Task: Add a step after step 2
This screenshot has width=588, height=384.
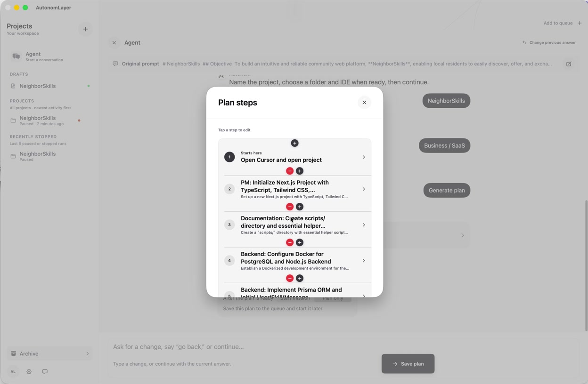Action: (300, 207)
